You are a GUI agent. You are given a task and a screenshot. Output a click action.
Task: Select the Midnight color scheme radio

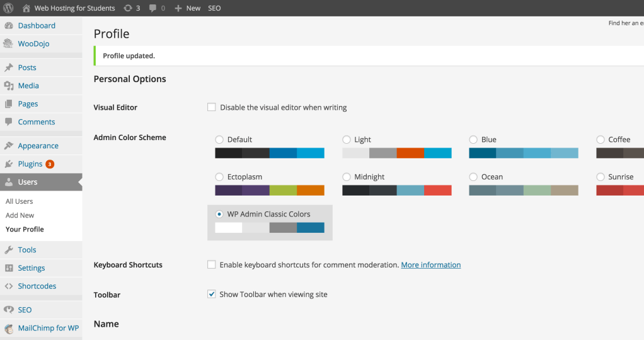(x=347, y=177)
